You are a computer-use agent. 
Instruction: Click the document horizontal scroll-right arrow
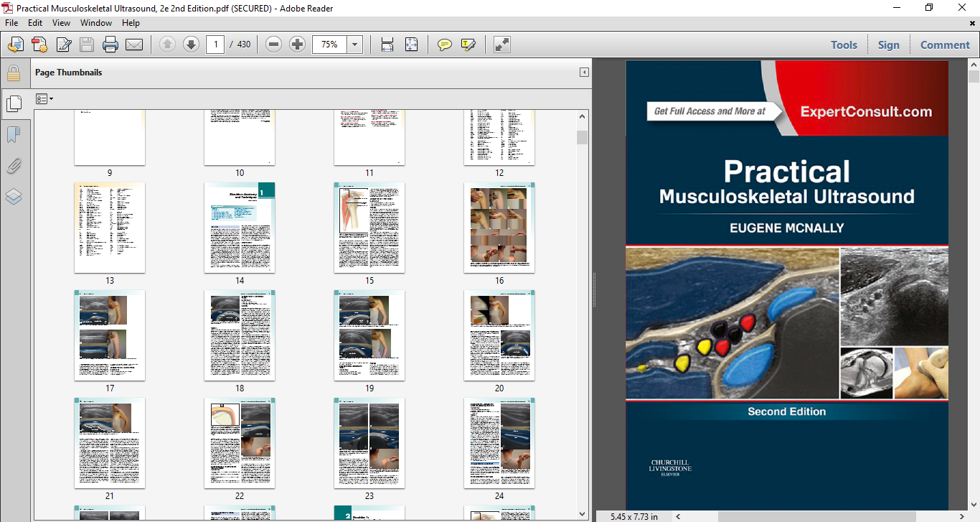point(961,516)
